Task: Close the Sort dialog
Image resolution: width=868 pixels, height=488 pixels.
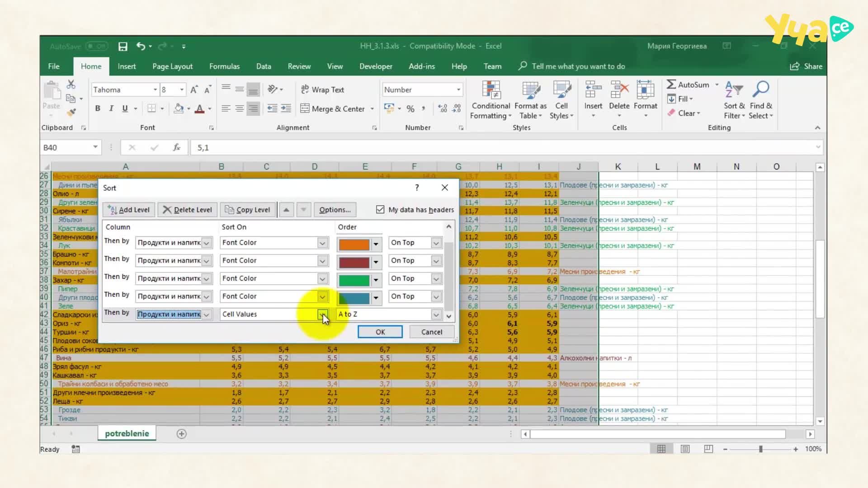Action: click(445, 188)
